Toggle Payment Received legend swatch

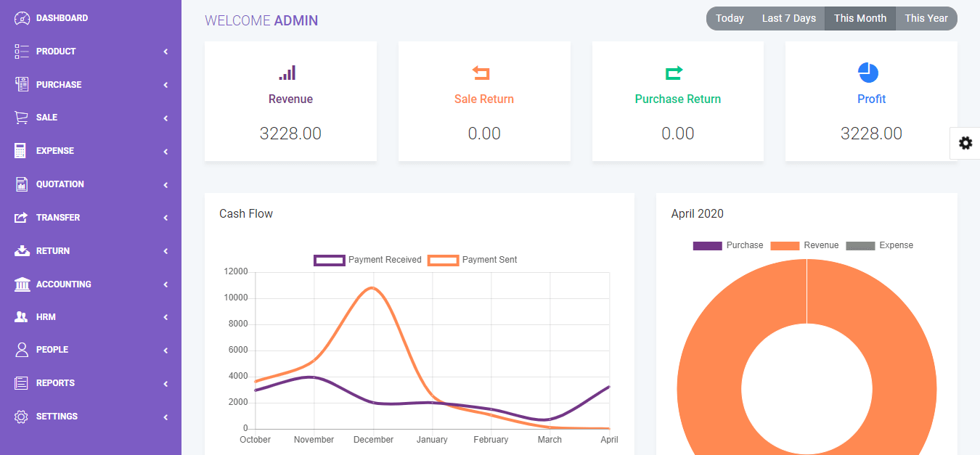click(x=329, y=260)
